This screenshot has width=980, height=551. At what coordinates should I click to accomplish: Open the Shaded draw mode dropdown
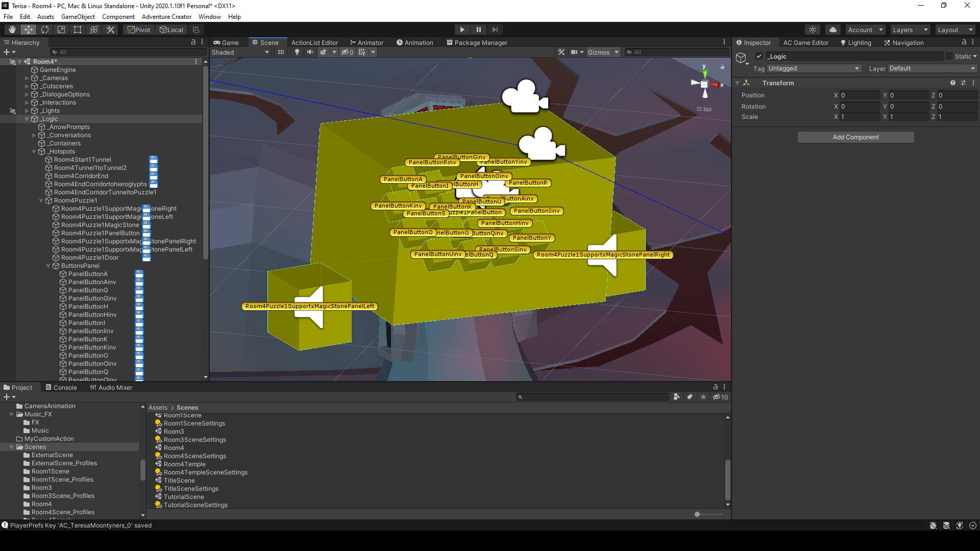coord(240,52)
